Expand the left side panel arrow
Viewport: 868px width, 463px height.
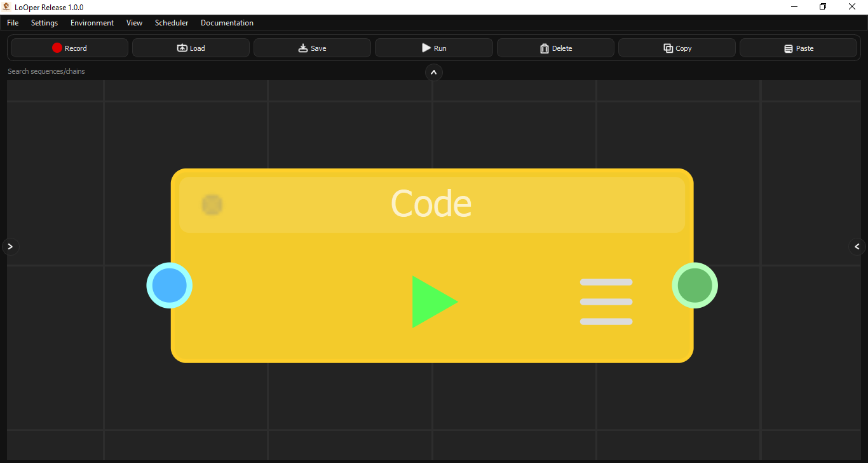10,246
